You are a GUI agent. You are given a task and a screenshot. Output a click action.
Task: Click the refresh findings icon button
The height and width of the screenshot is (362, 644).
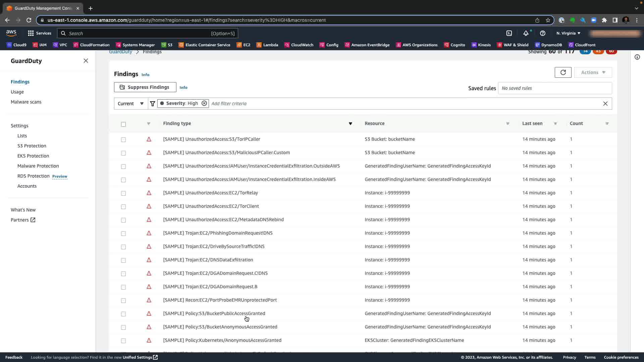tap(563, 72)
